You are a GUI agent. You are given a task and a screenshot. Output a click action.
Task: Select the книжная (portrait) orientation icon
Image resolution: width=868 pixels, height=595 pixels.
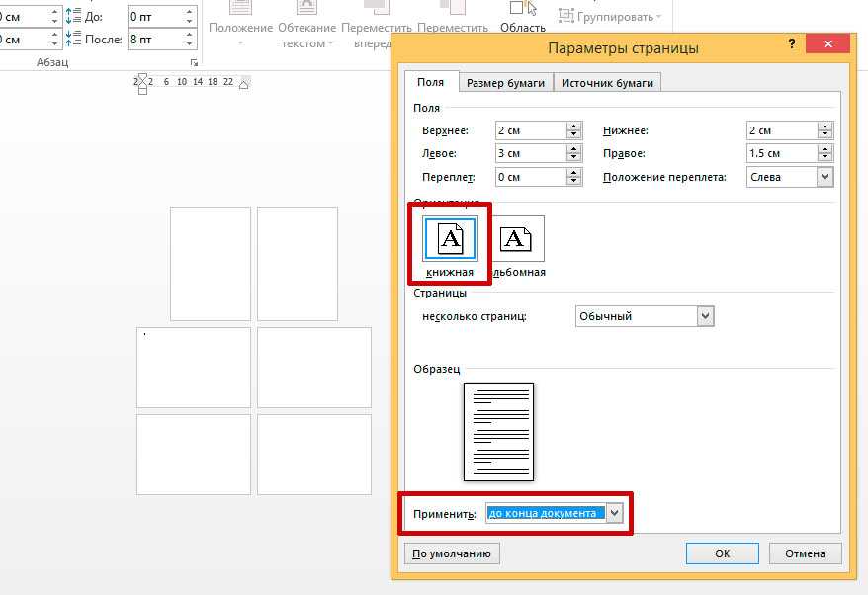450,240
